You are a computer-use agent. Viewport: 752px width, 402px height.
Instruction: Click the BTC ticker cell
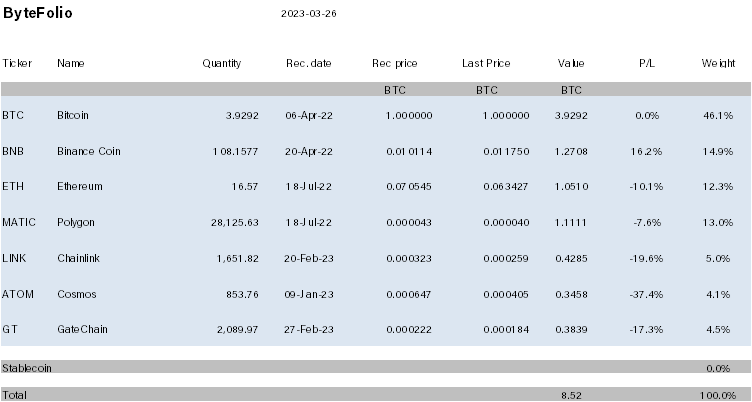coord(13,115)
